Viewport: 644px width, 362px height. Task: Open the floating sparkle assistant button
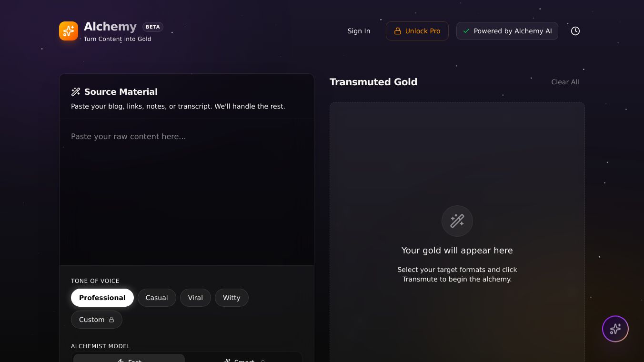click(615, 329)
